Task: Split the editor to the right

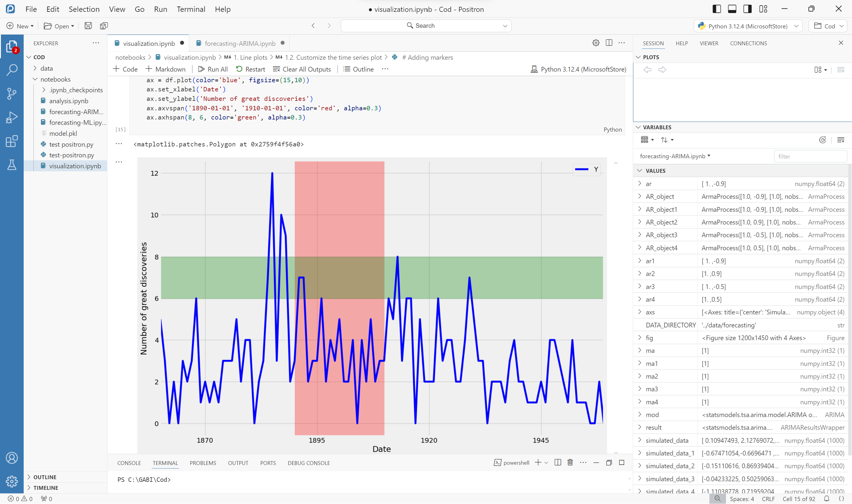Action: click(x=609, y=43)
